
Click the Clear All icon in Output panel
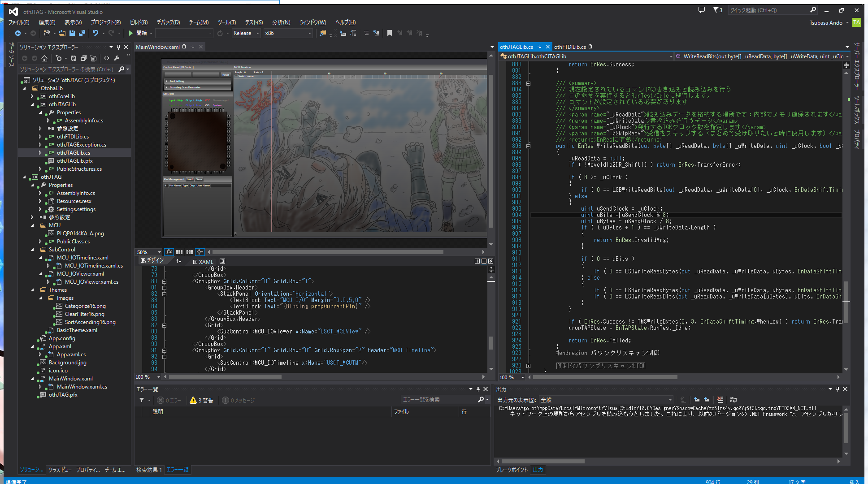[x=720, y=400]
